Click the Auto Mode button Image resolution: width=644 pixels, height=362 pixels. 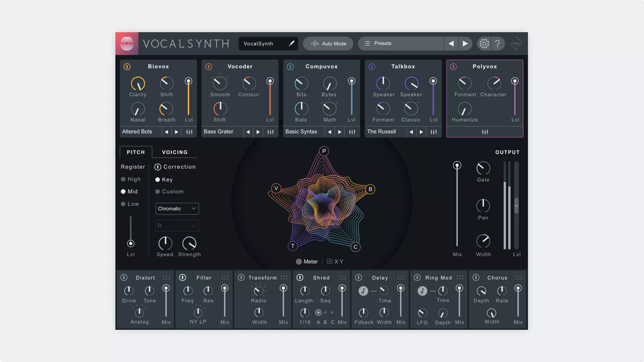328,44
